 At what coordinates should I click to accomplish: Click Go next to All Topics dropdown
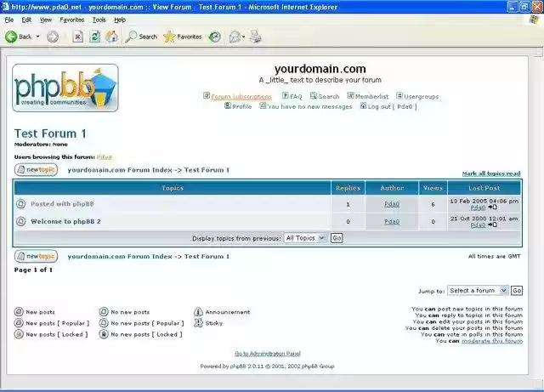coord(337,238)
